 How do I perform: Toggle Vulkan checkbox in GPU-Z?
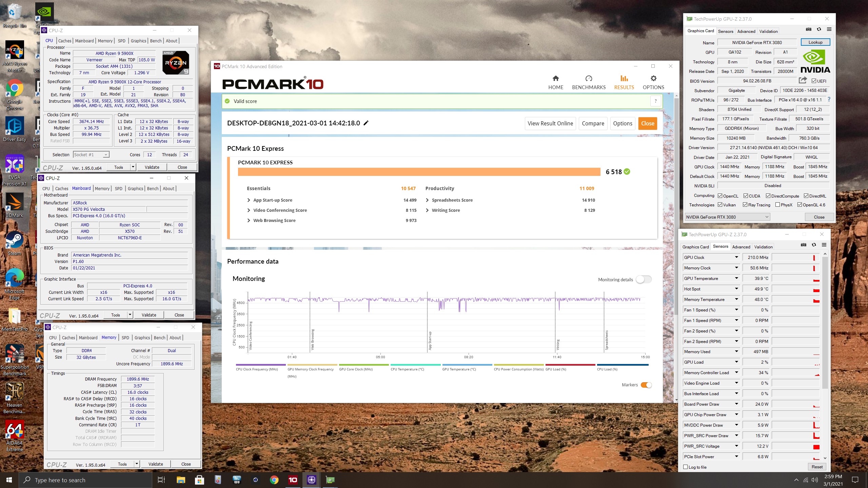tap(720, 205)
